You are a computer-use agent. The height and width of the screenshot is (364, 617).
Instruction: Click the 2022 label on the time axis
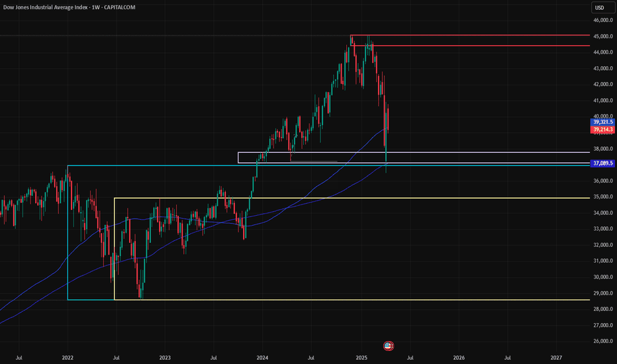pyautogui.click(x=68, y=357)
